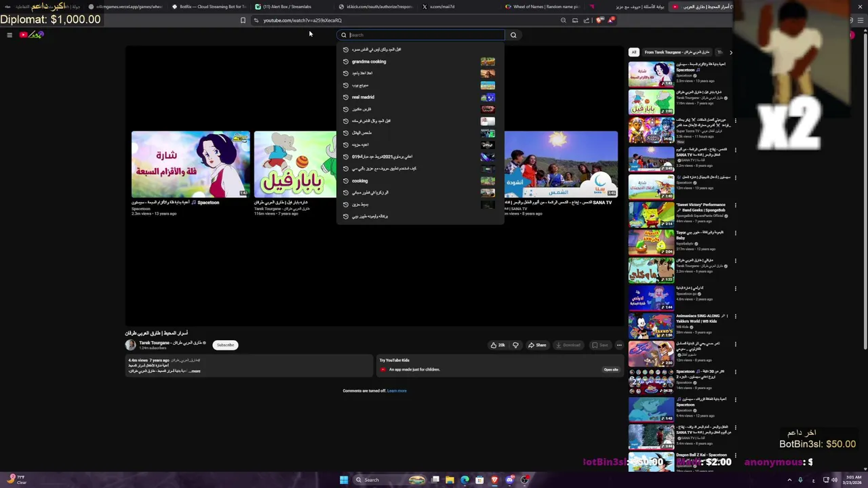
Task: Switch to the BotRix Cloud Streaming tab
Action: pos(209,7)
